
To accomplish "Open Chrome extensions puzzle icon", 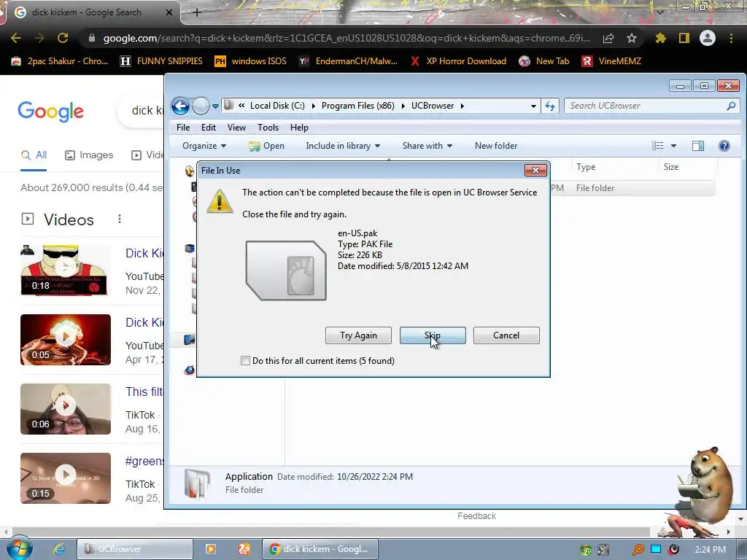I will pyautogui.click(x=660, y=38).
